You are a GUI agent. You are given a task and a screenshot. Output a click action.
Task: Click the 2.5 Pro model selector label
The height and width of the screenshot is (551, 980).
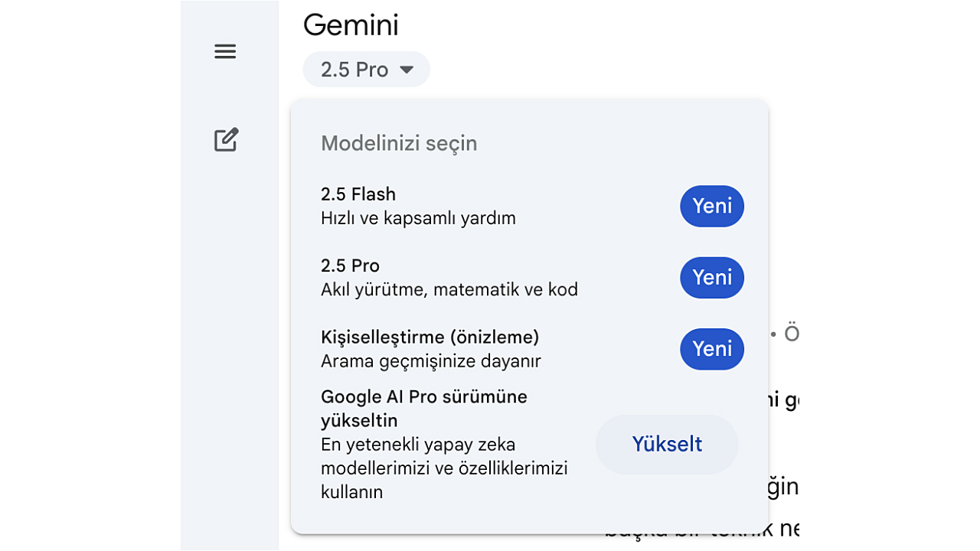click(354, 70)
